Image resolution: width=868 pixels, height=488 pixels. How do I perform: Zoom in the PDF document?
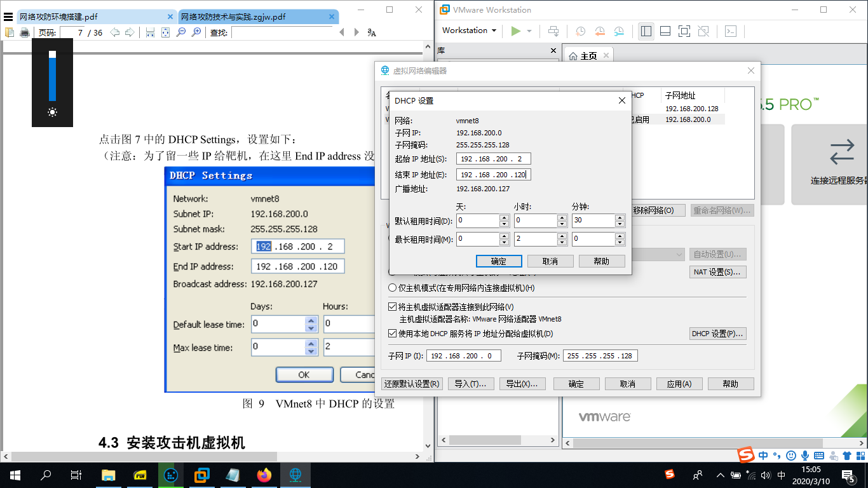pyautogui.click(x=196, y=32)
